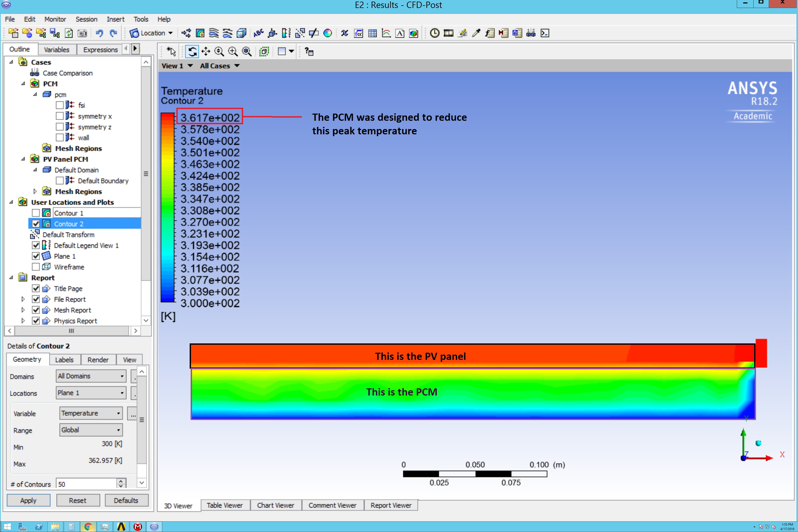The image size is (798, 532).
Task: Open the Insert menu
Action: [x=115, y=19]
